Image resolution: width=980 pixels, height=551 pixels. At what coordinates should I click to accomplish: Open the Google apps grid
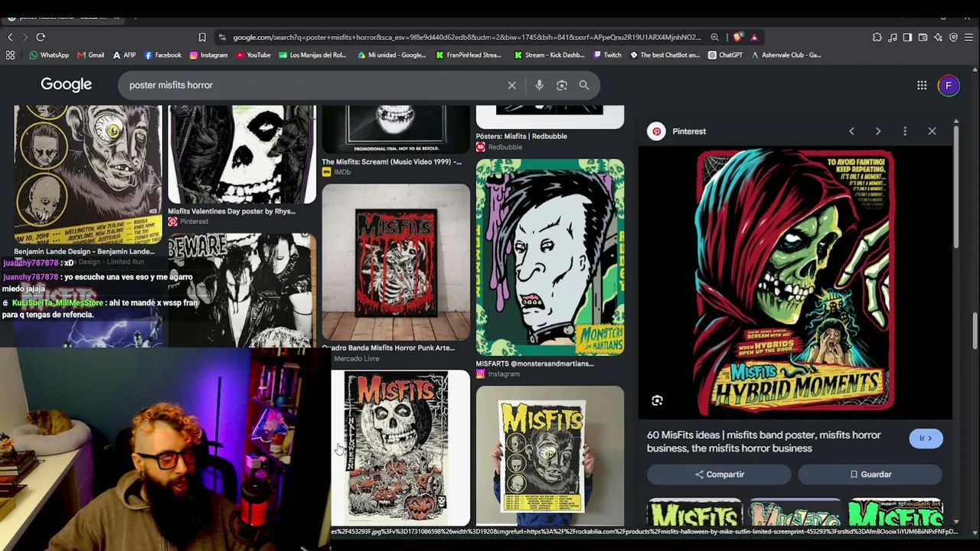tap(922, 85)
